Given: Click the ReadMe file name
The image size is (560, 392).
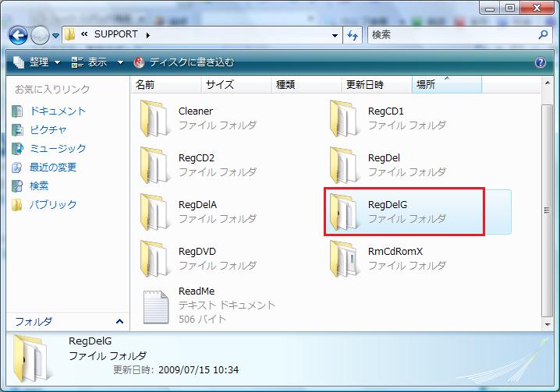Looking at the screenshot, I should click(197, 291).
